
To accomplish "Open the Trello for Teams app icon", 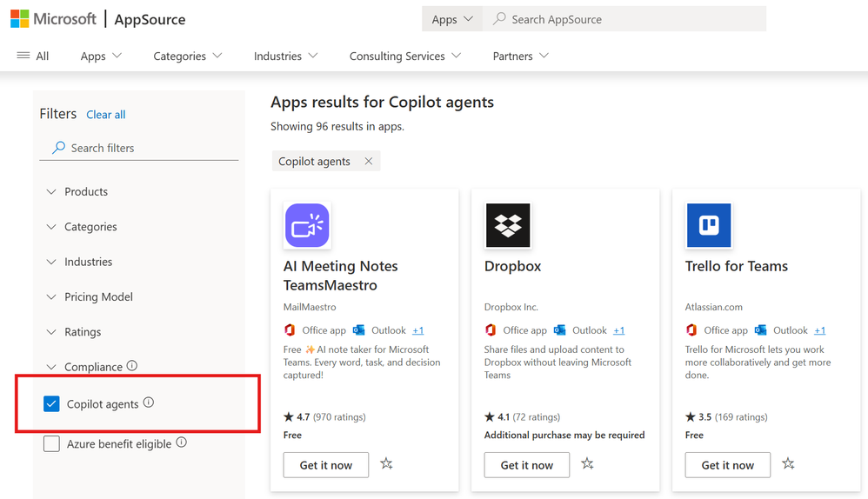I will coord(709,225).
